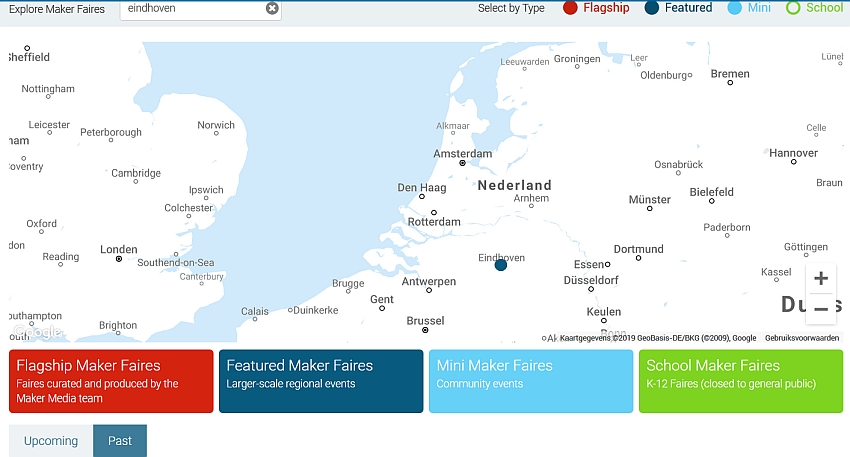This screenshot has width=850, height=457.
Task: Click the Brussel city marker
Action: pyautogui.click(x=426, y=330)
